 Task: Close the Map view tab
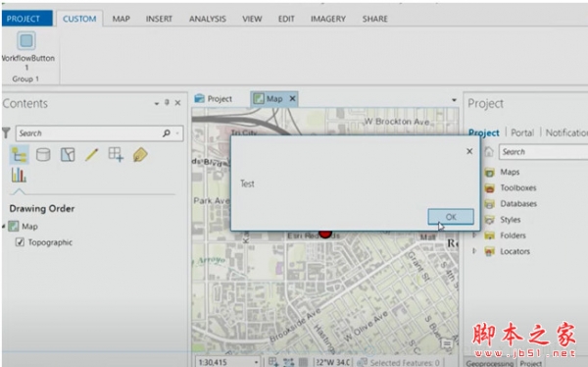(292, 99)
